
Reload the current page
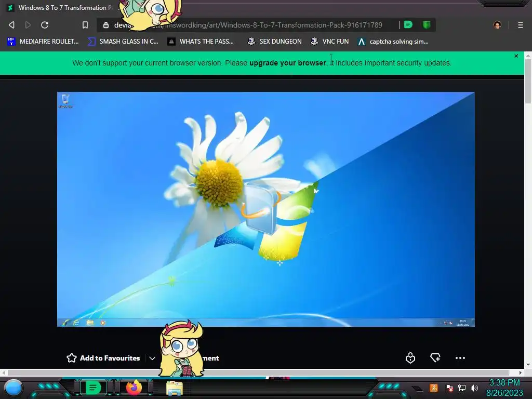click(45, 25)
